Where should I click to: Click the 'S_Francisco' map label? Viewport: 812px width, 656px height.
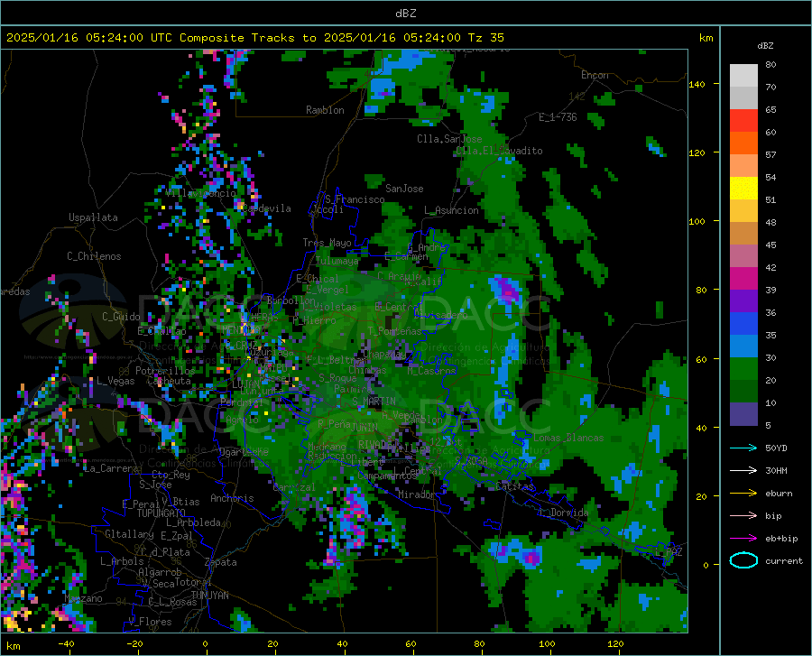[x=355, y=199]
